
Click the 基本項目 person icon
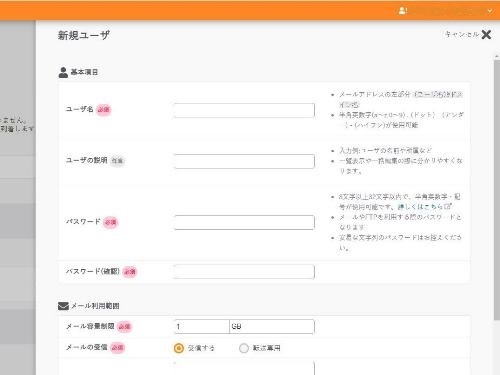(63, 72)
